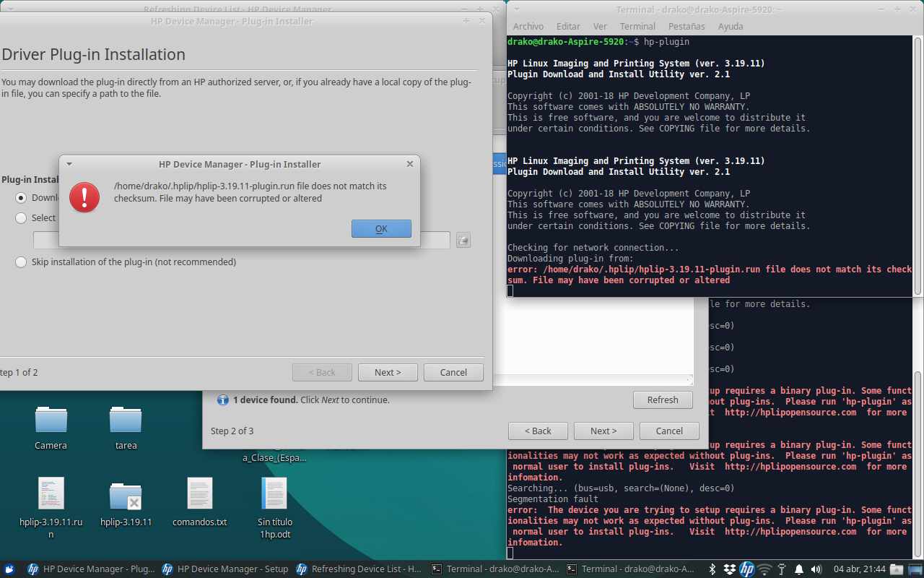Go Back in the Setup window
The image size is (924, 578).
(538, 431)
